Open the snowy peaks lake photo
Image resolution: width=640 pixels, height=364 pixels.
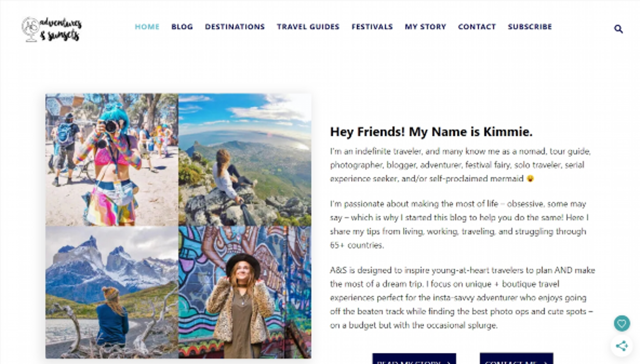112,292
